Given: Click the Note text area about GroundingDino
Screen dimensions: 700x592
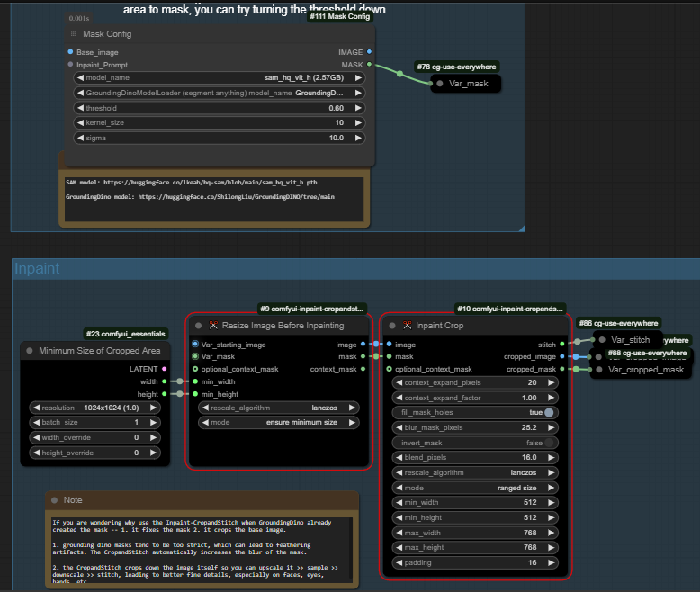Looking at the screenshot, I should pyautogui.click(x=202, y=550).
